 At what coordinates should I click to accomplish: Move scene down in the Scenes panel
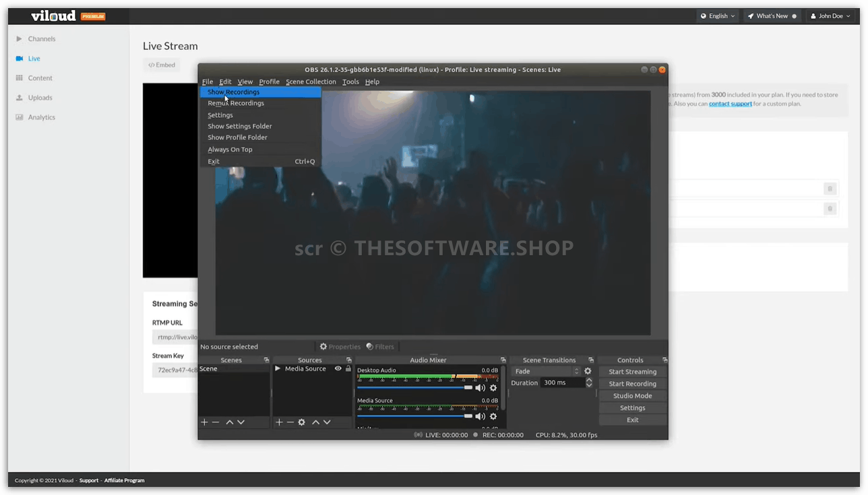click(x=241, y=422)
